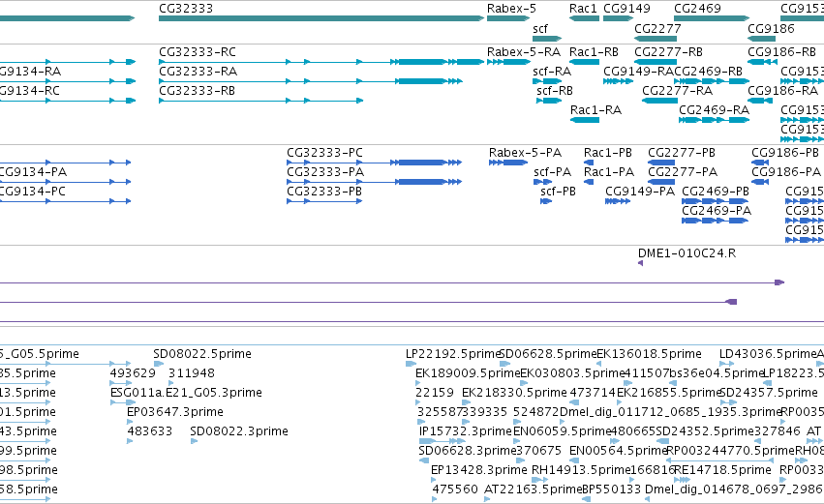Open feature 493629

pos(133,373)
